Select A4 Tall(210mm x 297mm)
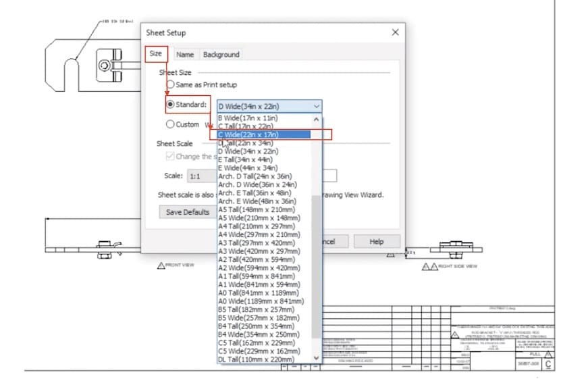 264,226
